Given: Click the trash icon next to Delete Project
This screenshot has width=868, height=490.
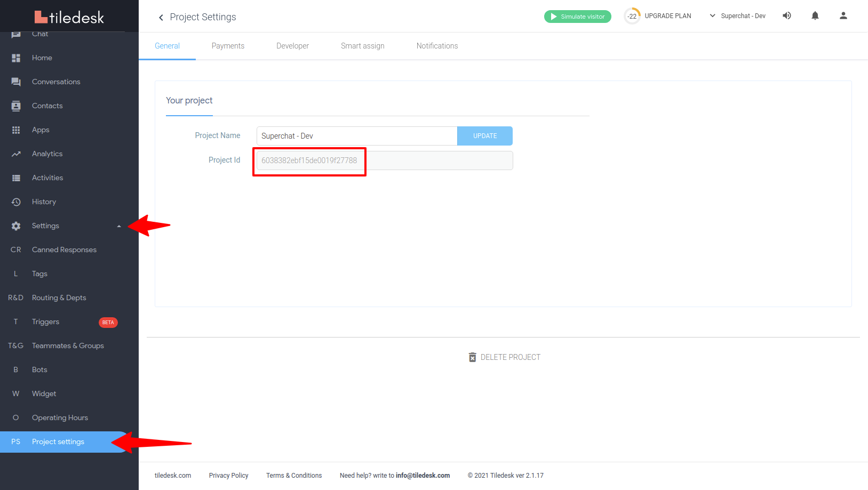Looking at the screenshot, I should [x=472, y=357].
